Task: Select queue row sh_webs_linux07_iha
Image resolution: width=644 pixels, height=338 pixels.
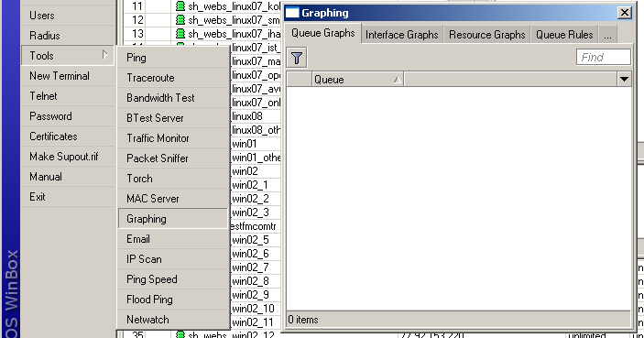Action: tap(235, 34)
